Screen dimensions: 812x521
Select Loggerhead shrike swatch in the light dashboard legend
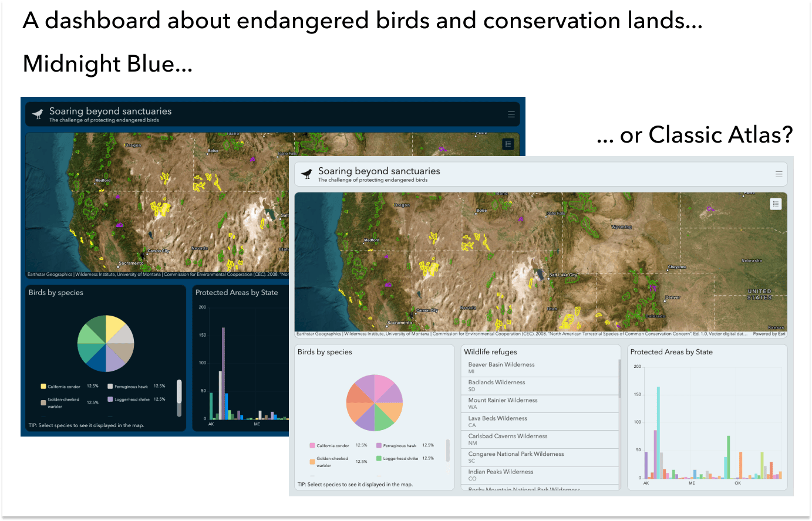coord(379,459)
